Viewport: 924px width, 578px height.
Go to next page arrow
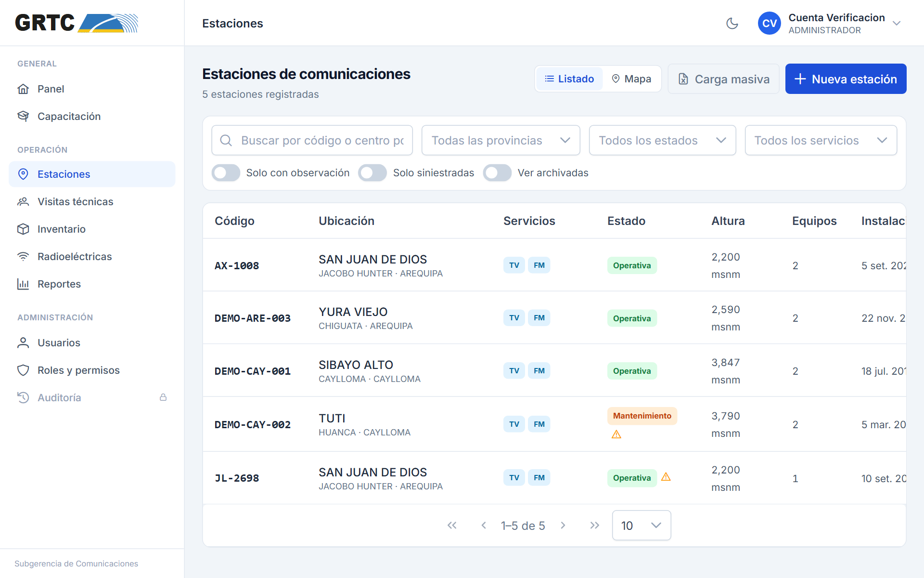click(563, 525)
